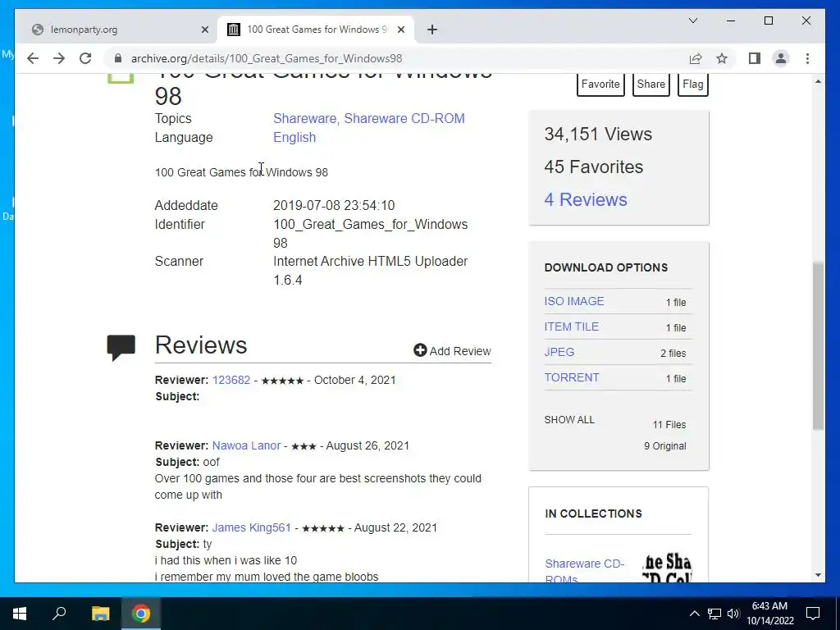The height and width of the screenshot is (630, 840).
Task: Click the share page icon in address bar
Action: coord(696,58)
